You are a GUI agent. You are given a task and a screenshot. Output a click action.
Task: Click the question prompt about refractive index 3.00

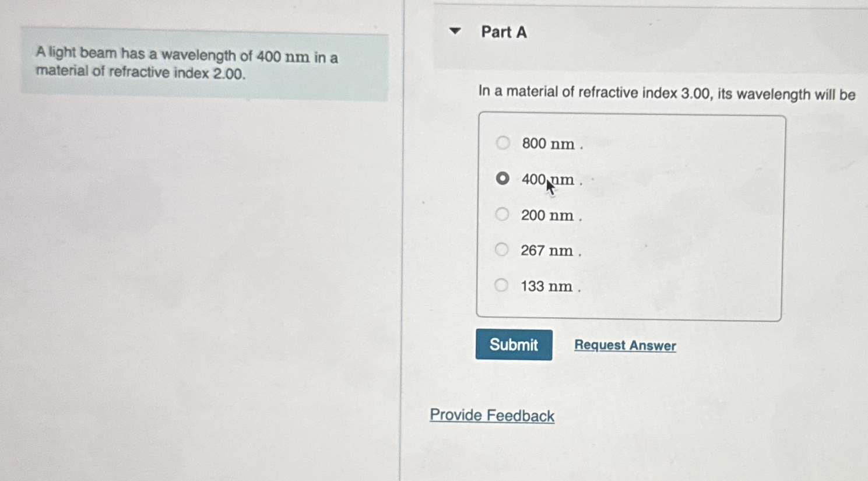click(x=666, y=93)
